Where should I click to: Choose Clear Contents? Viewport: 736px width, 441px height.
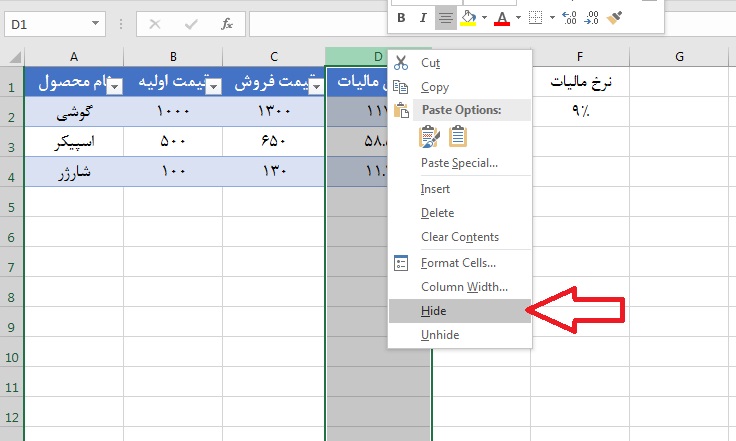pos(460,236)
